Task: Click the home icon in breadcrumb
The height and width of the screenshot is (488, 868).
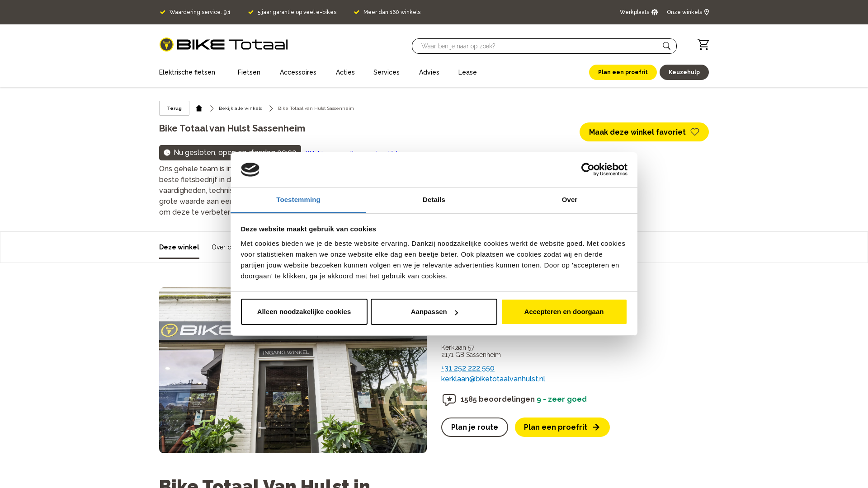Action: (199, 108)
